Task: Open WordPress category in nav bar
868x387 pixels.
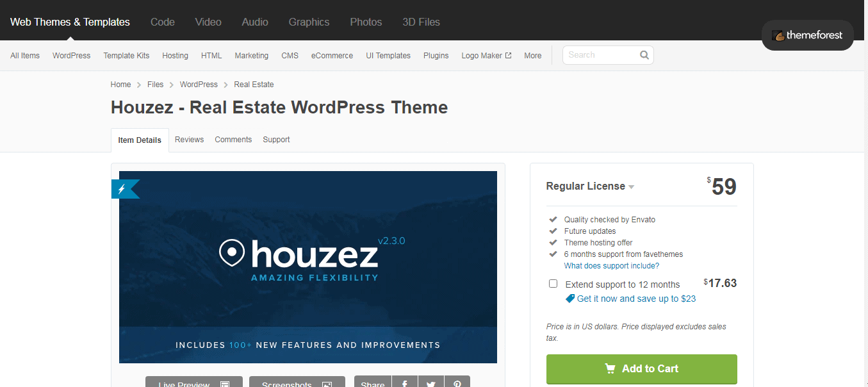Action: pos(71,56)
